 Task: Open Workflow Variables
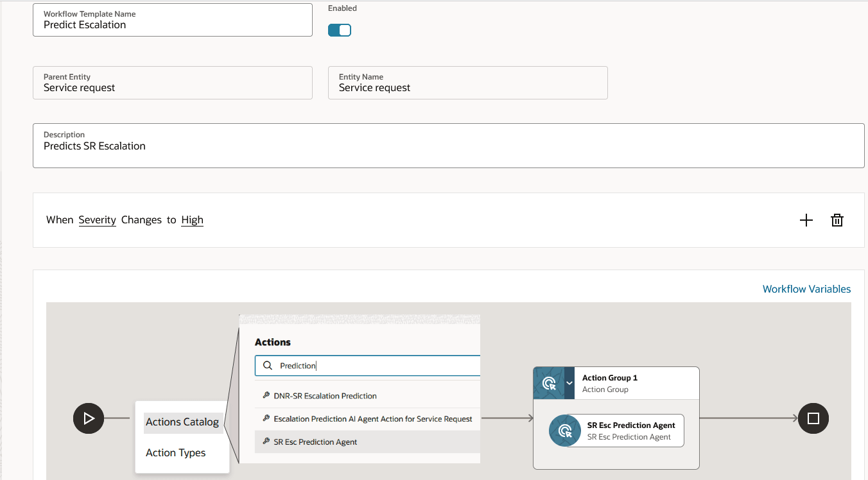coord(806,289)
